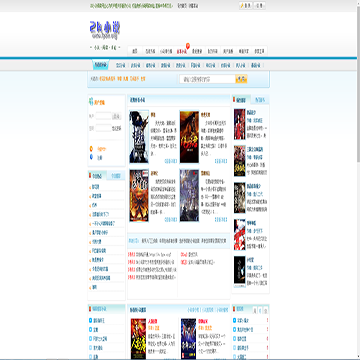Click the site search input box
The height and width of the screenshot is (360, 360).
[x=207, y=79]
